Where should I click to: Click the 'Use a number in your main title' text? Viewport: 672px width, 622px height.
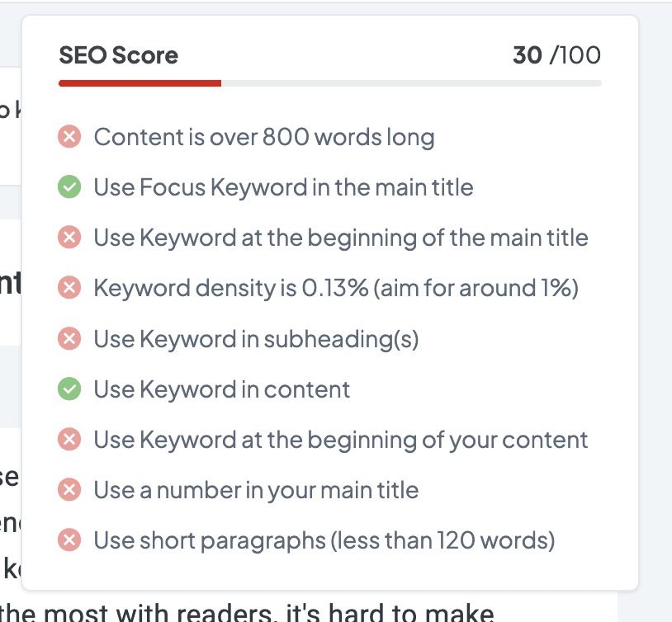click(256, 491)
